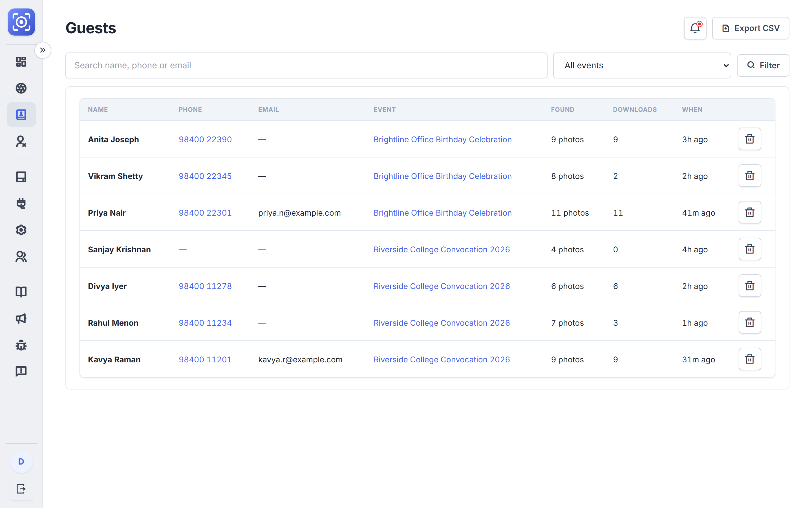Open the All events dropdown
This screenshot has width=812, height=508.
(x=642, y=65)
